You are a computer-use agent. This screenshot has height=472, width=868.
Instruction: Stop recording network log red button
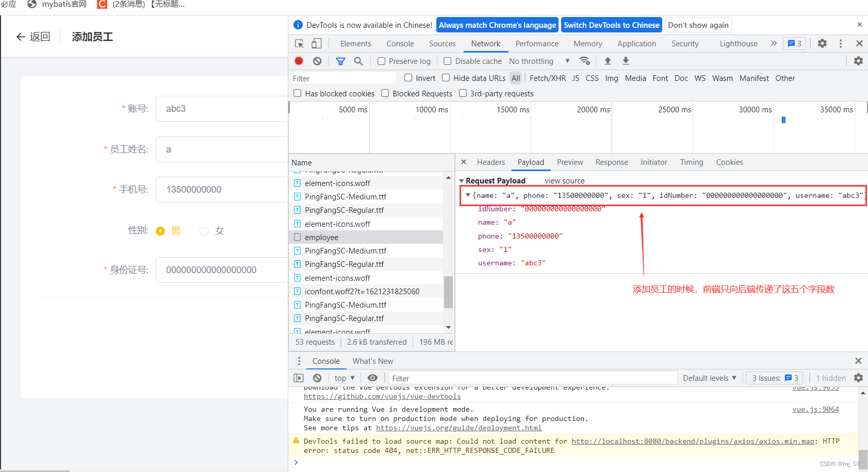pyautogui.click(x=299, y=61)
